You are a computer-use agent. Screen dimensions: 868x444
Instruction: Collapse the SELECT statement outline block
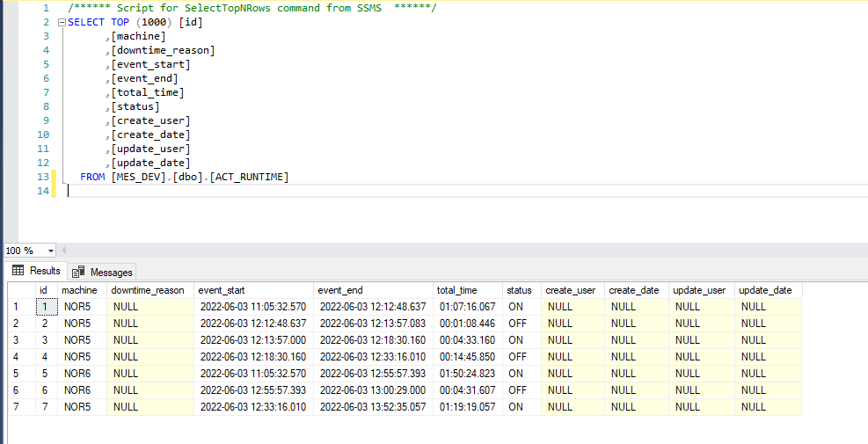point(62,23)
